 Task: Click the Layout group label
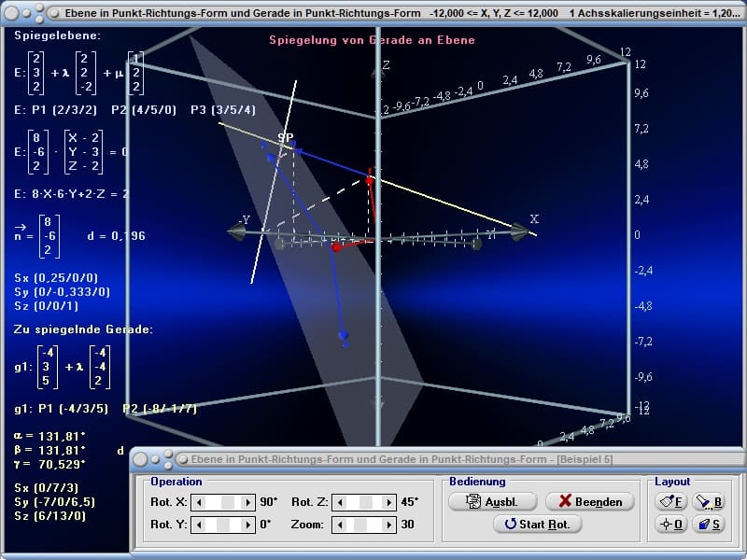pos(672,482)
